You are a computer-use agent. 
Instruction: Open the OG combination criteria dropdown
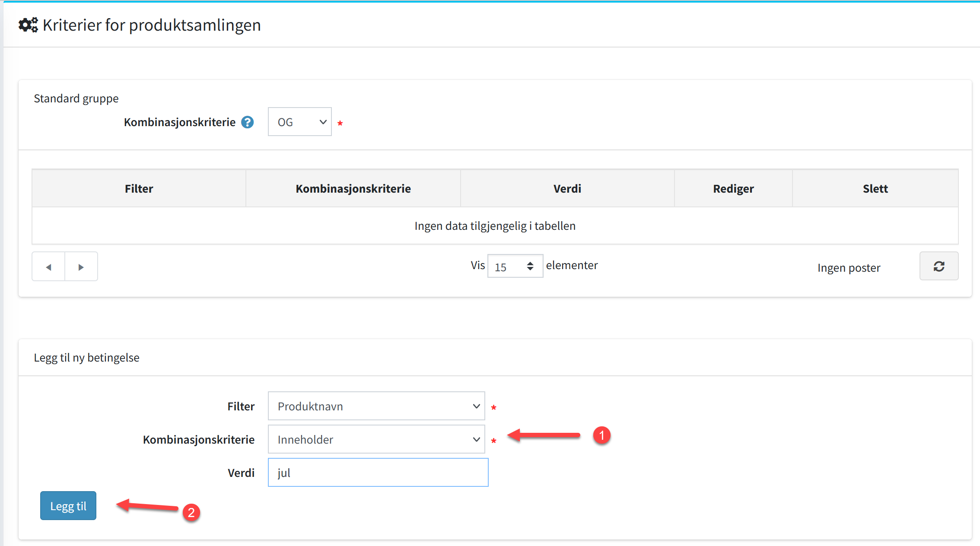pyautogui.click(x=299, y=122)
